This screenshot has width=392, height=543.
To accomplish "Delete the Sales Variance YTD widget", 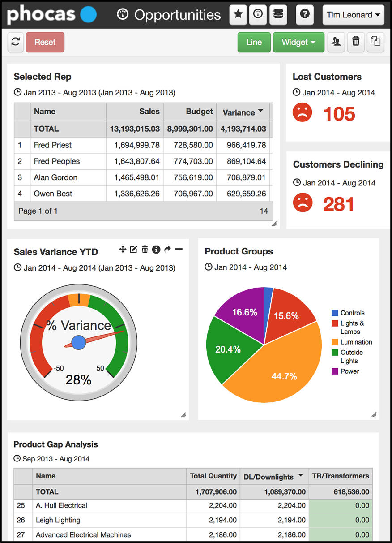I will 145,250.
